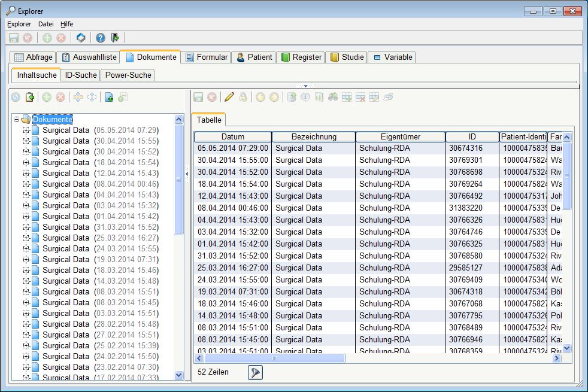Expand Surgical Data 12.04.2014 15:43 node
This screenshot has width=588, height=392.
(x=26, y=174)
